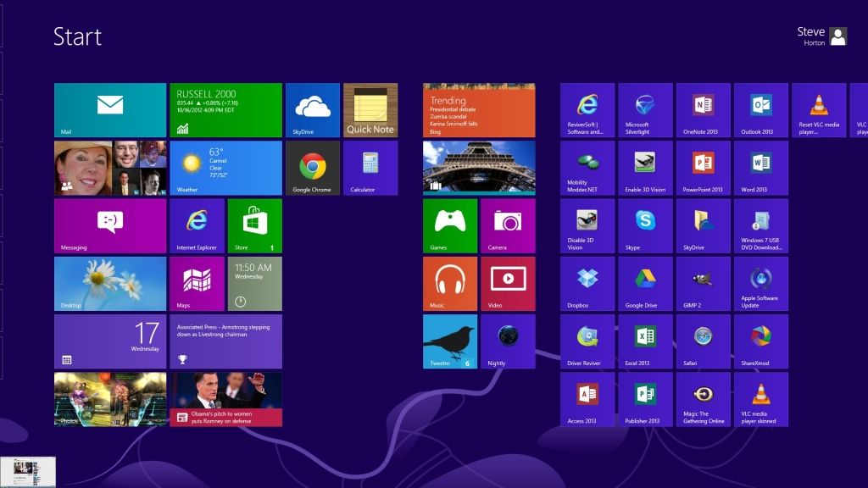Image resolution: width=868 pixels, height=488 pixels.
Task: Open the Camera app tile
Action: click(x=508, y=225)
